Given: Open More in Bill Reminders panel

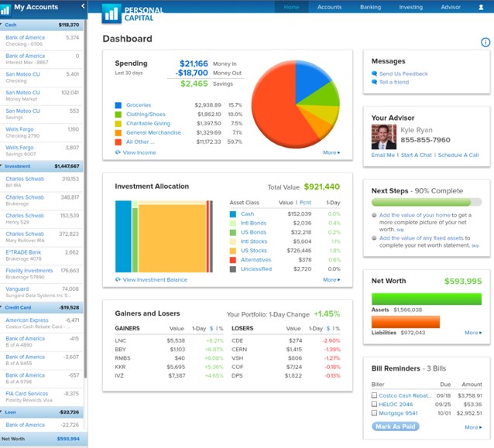Looking at the screenshot, I should click(473, 427).
